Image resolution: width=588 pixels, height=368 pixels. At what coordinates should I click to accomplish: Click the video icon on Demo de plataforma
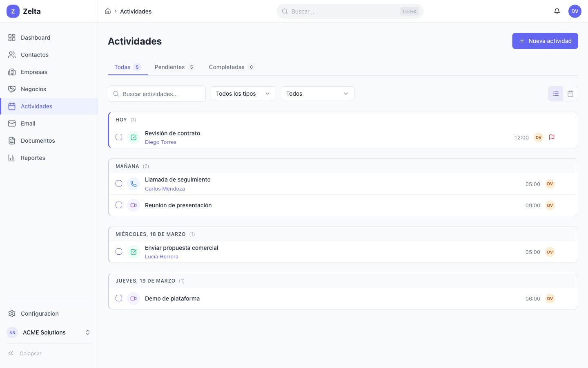pyautogui.click(x=134, y=298)
